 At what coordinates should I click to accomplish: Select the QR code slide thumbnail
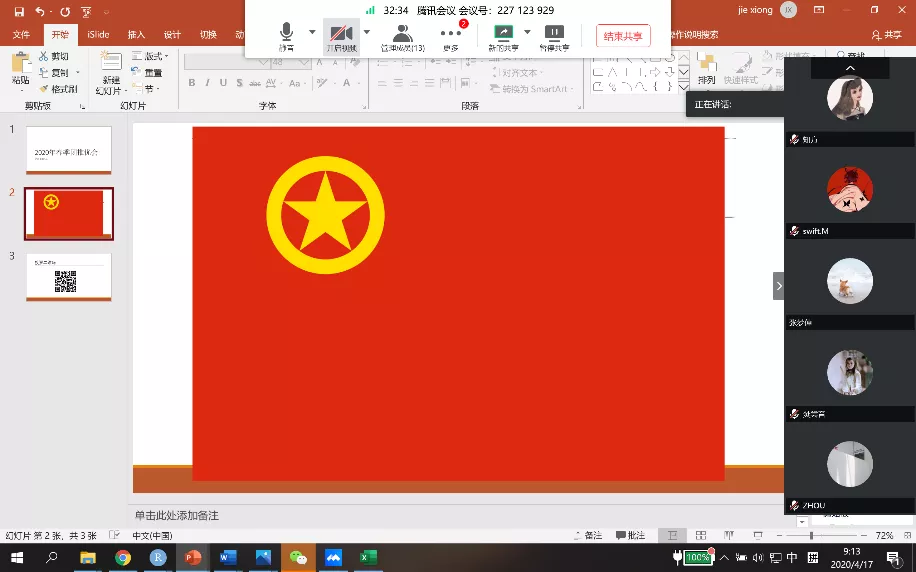(68, 277)
